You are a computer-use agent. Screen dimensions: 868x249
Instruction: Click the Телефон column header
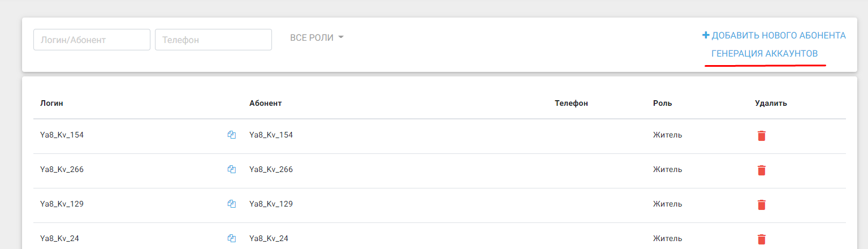click(571, 103)
